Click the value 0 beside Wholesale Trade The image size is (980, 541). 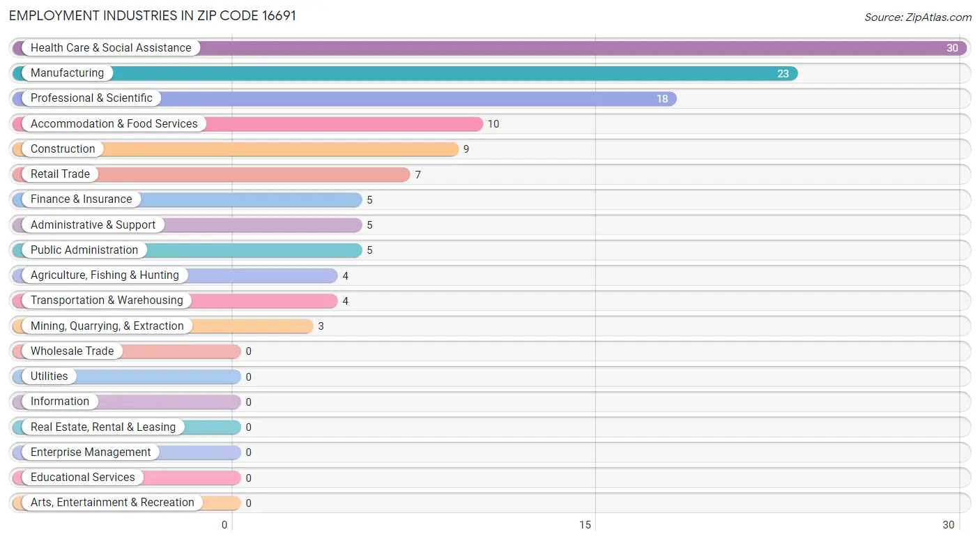(x=249, y=351)
